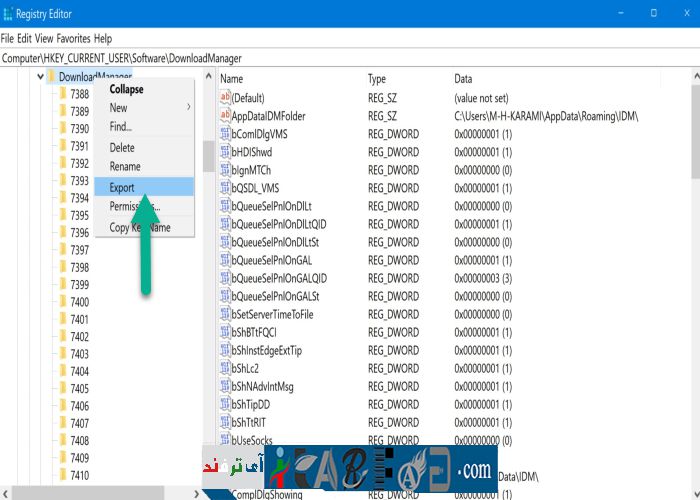Collapse the DownloadManager tree node arrow
Viewport: 700px width, 500px height.
point(39,77)
